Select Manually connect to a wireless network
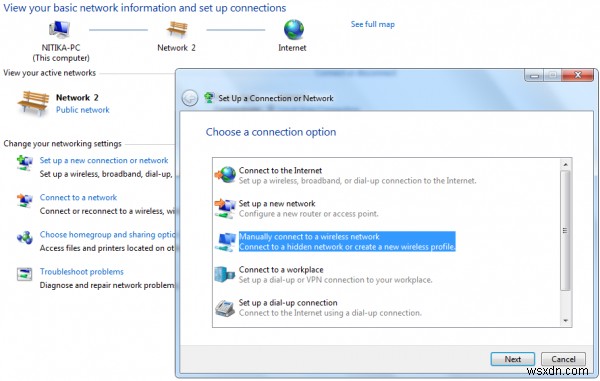This screenshot has height=381, width=600. coord(386,241)
